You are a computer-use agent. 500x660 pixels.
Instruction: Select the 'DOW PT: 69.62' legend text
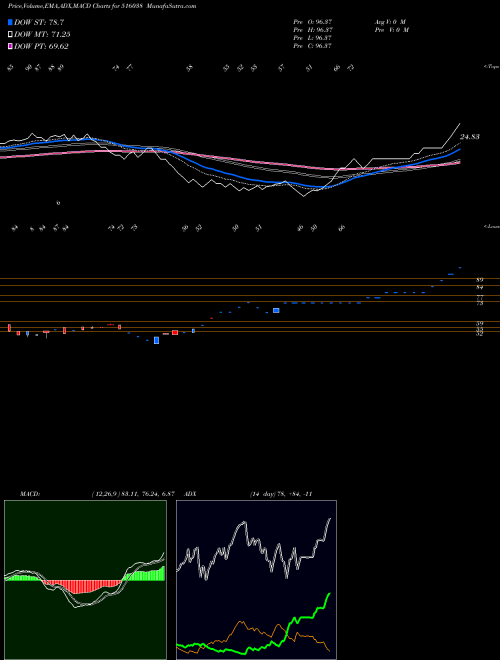pos(41,47)
